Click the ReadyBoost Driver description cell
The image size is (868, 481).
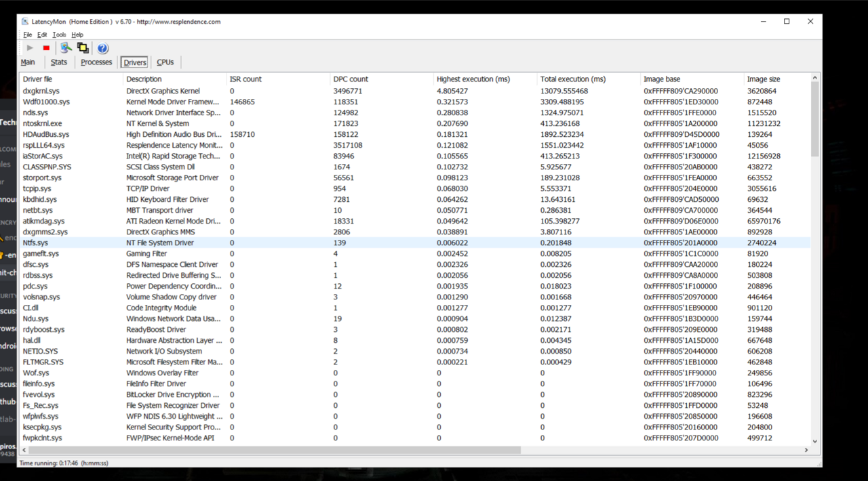(156, 329)
